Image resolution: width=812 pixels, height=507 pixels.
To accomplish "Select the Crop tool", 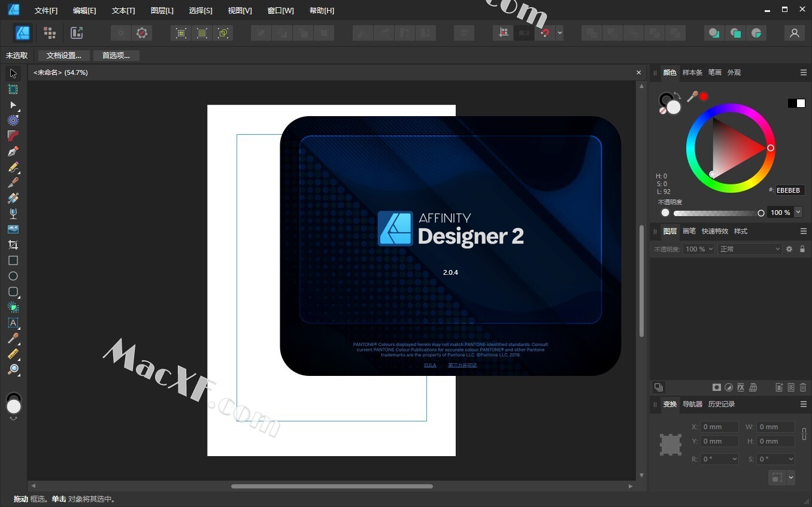I will coord(13,245).
